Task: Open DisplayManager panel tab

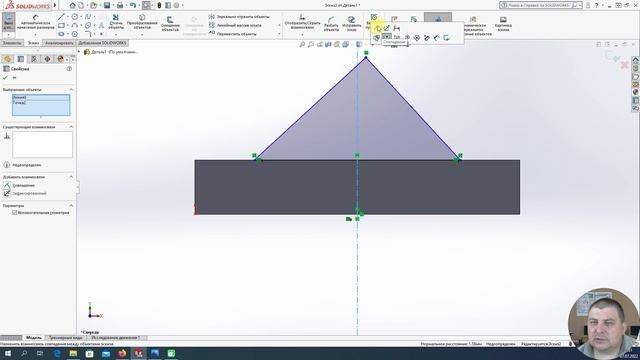Action: (x=60, y=59)
